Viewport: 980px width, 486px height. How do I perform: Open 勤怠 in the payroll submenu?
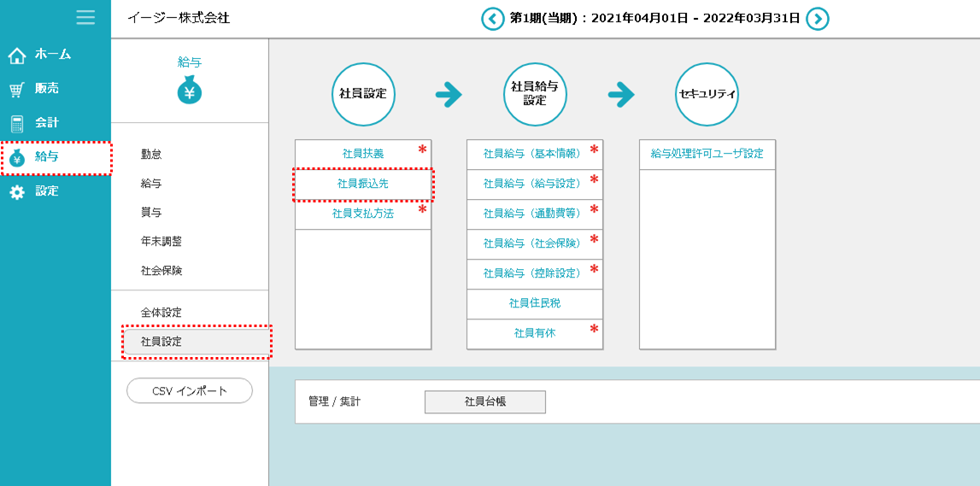tap(151, 155)
